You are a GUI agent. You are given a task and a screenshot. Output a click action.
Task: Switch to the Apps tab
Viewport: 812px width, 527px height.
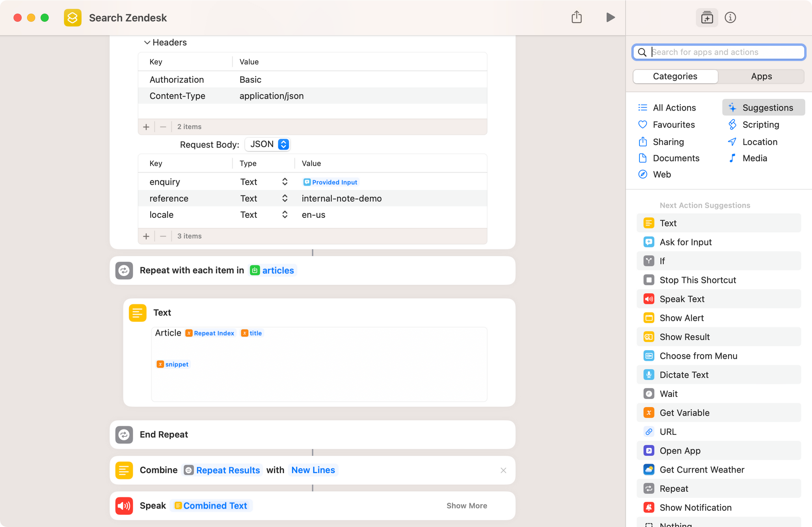point(761,76)
